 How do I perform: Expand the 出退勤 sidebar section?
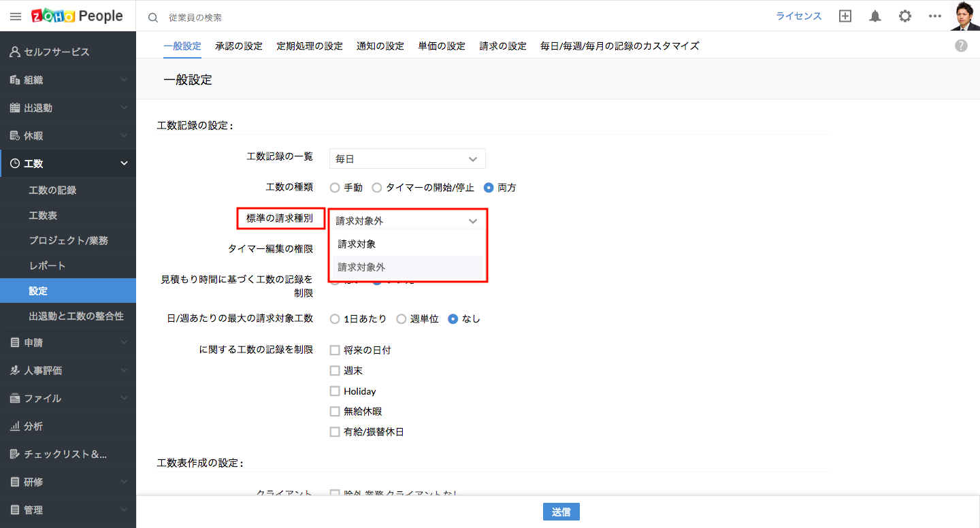pos(68,108)
